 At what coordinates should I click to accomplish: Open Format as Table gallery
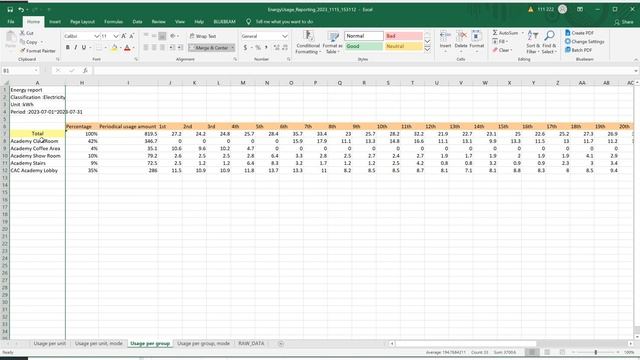333,42
